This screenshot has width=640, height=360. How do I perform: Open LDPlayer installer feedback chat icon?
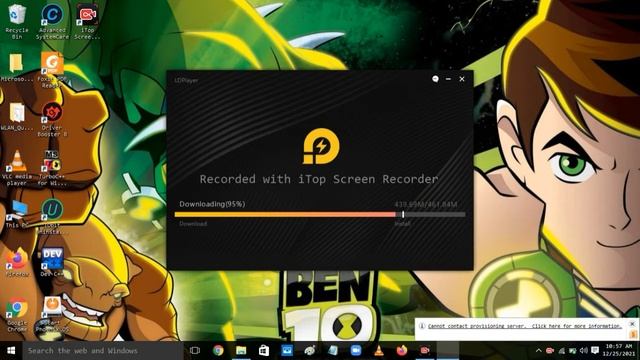point(435,79)
